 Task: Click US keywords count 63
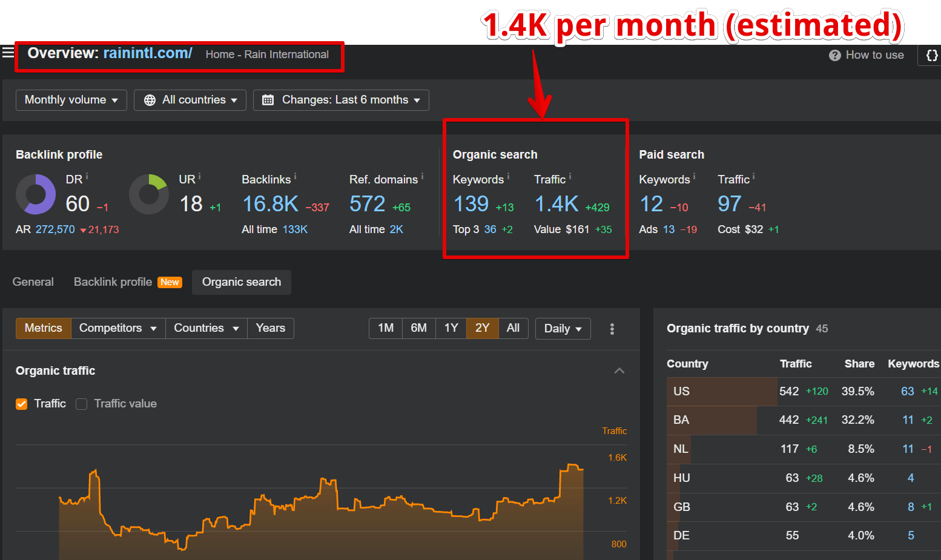907,392
